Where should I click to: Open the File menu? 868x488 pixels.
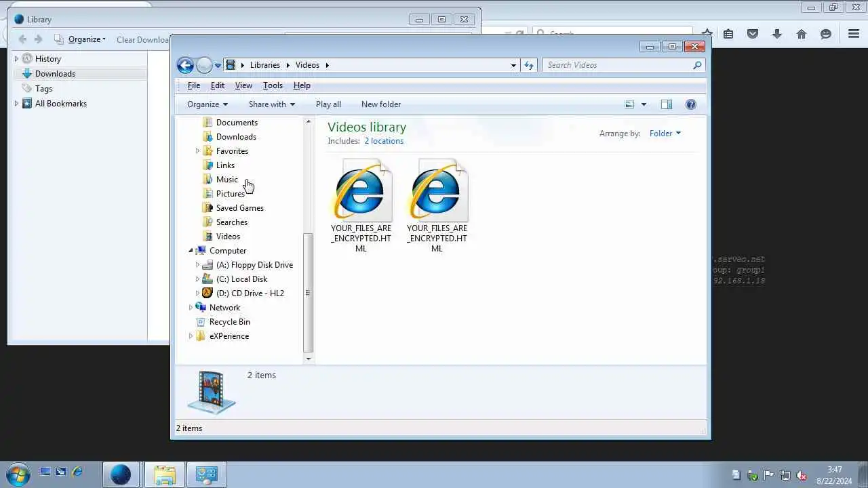pos(194,85)
